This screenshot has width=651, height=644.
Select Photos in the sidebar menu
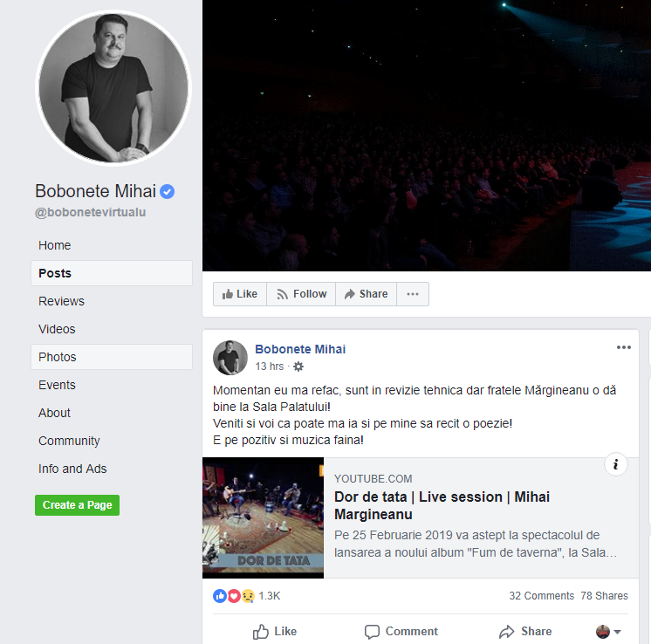[58, 357]
